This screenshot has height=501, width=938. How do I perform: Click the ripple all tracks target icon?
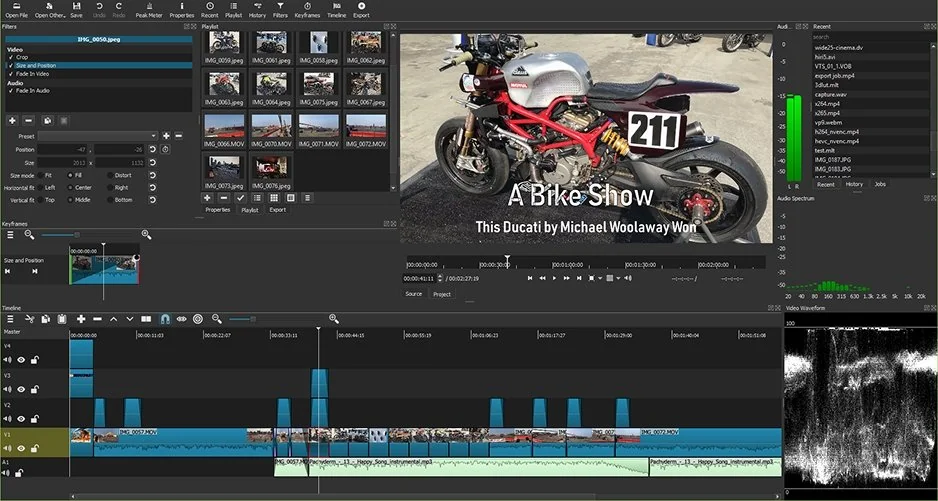[x=198, y=319]
